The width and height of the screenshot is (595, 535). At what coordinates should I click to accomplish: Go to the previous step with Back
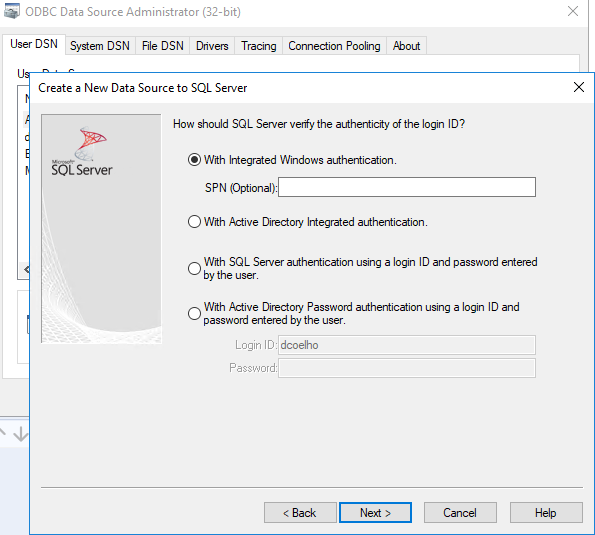pyautogui.click(x=300, y=513)
